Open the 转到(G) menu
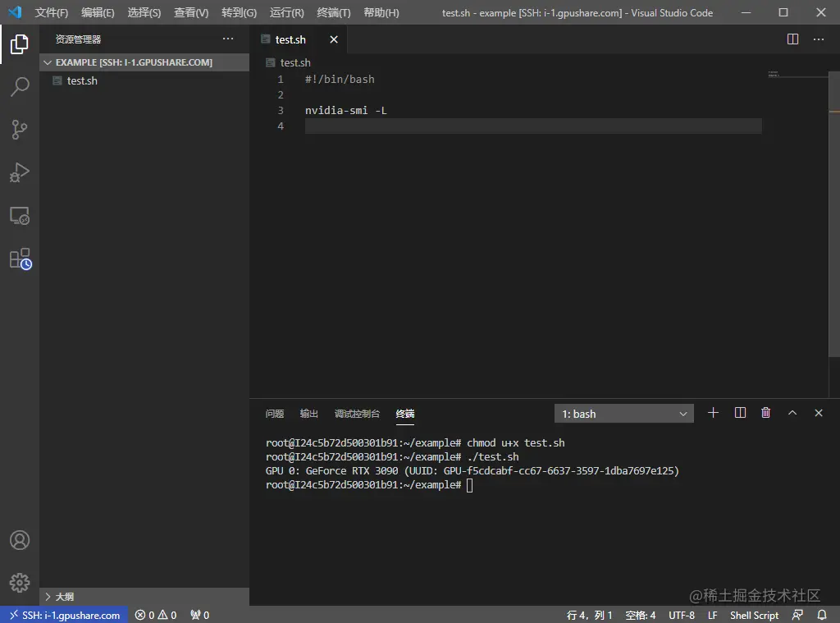 tap(239, 12)
